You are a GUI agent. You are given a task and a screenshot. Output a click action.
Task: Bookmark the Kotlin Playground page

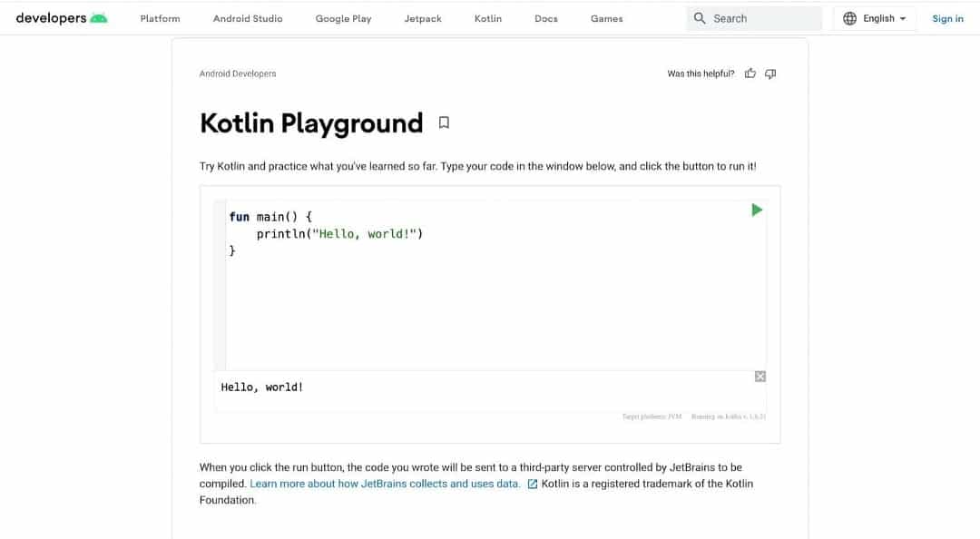coord(444,122)
